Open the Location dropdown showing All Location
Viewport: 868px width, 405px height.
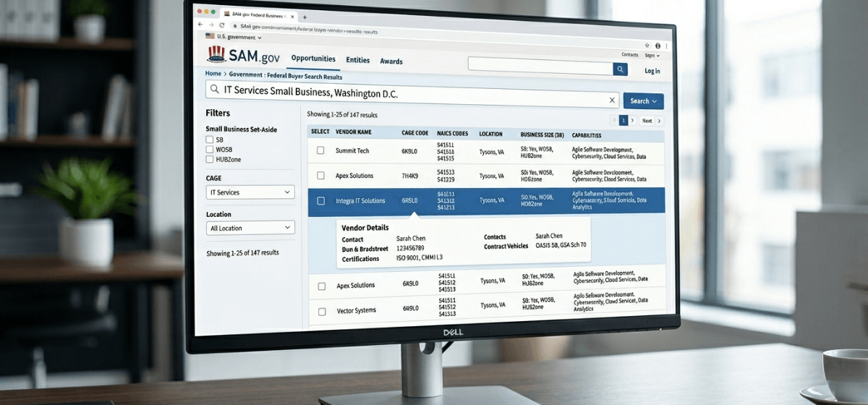click(x=250, y=228)
